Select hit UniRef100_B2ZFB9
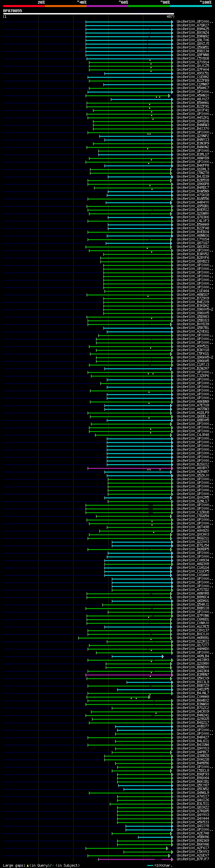 tap(193, 81)
